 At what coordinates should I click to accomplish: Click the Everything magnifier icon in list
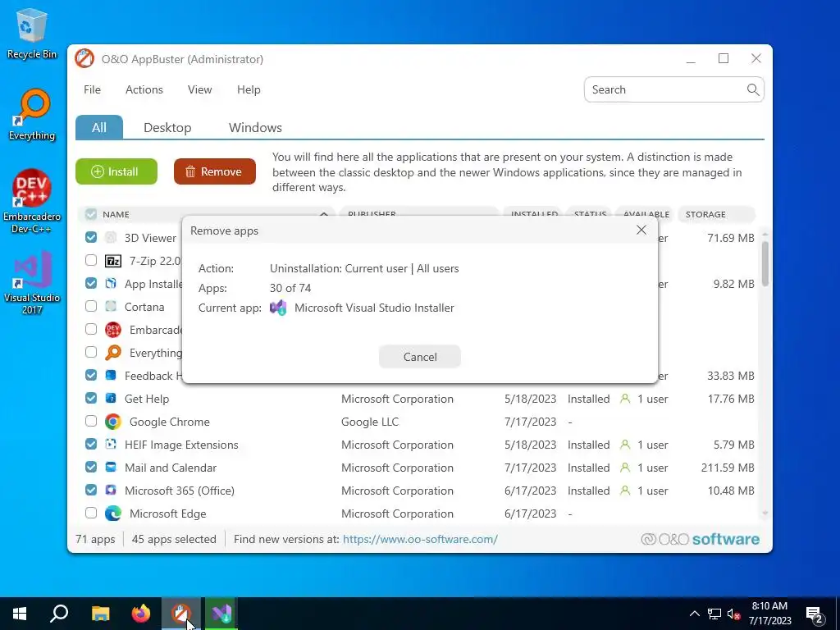[x=113, y=353]
